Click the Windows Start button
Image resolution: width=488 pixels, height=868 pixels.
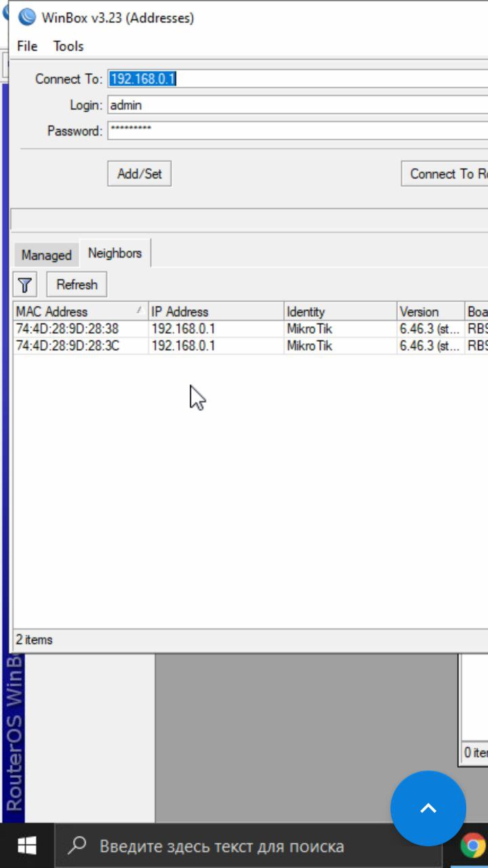tap(27, 846)
